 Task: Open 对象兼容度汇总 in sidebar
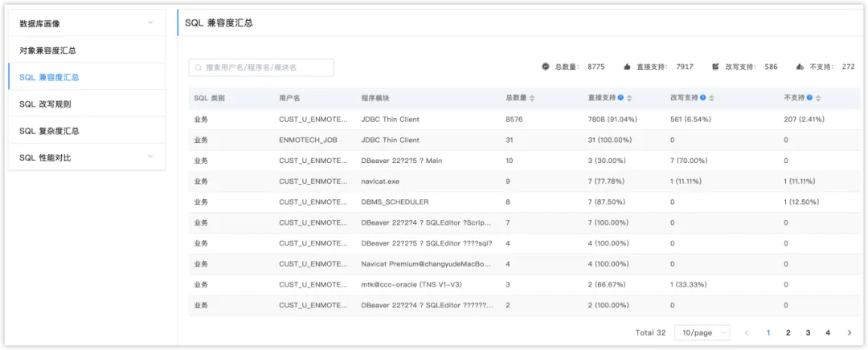[x=48, y=51]
